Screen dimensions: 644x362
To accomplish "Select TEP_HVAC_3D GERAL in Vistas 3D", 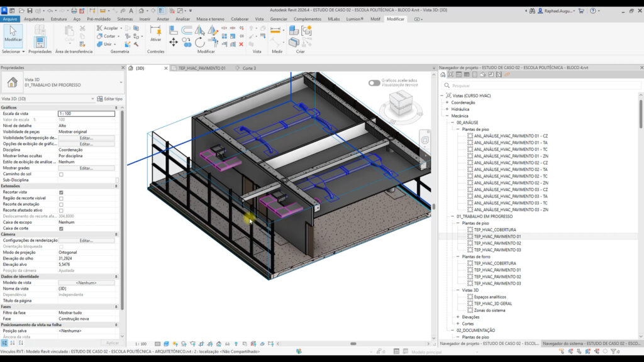I will (x=493, y=304).
